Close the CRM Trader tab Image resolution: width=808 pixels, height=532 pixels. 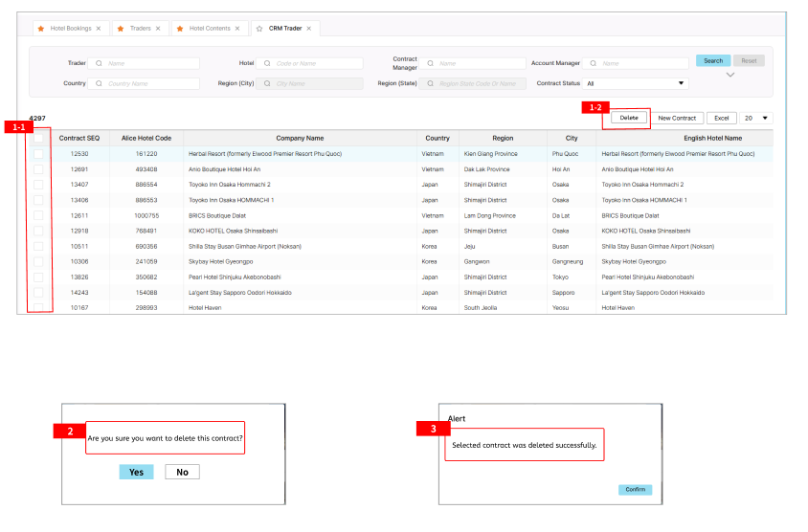308,29
